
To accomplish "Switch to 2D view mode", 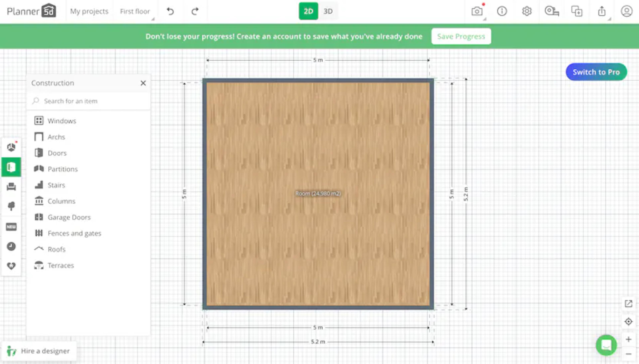I will [x=308, y=11].
